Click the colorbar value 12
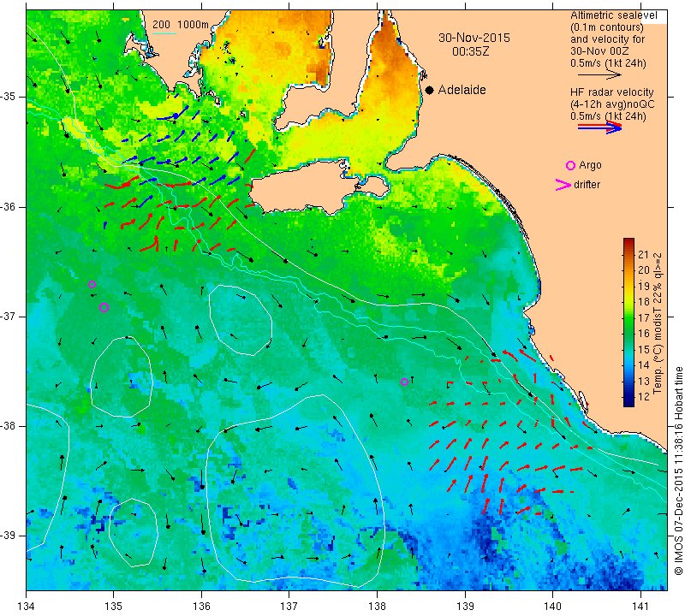This screenshot has height=616, width=685. 644,397
